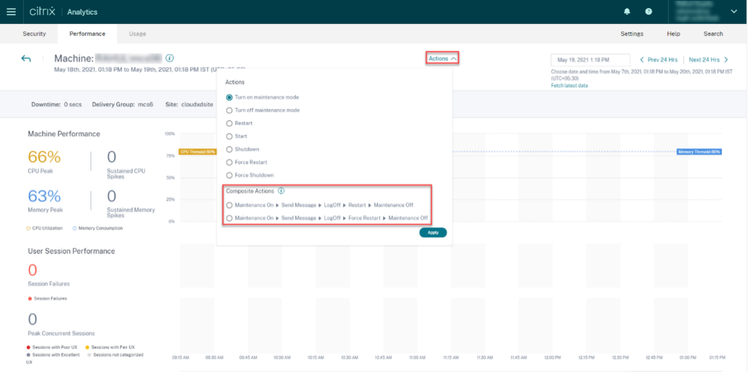This screenshot has width=750, height=374.
Task: Toggle Sessions with Fair UX legend
Action: click(110, 347)
